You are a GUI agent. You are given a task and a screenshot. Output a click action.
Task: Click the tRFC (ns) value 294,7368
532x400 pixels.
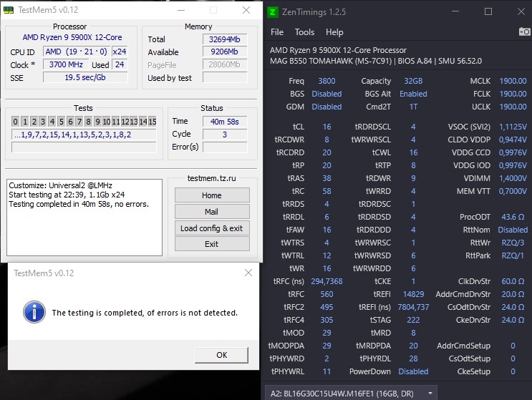pos(327,281)
